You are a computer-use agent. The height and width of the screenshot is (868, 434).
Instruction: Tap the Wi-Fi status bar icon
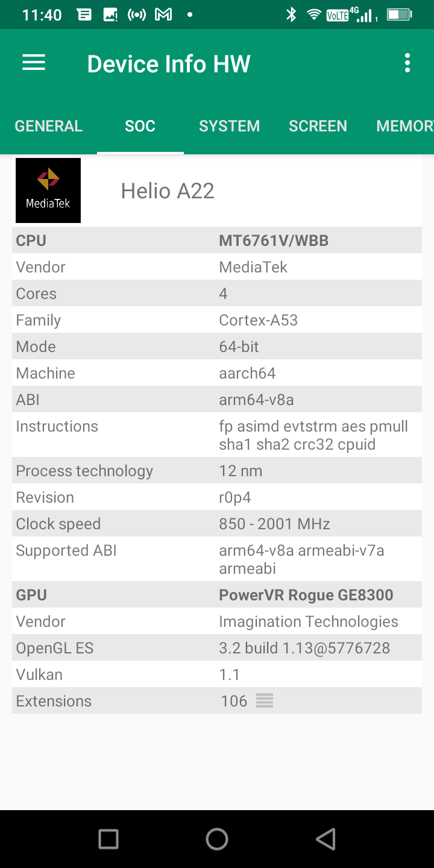[x=313, y=15]
